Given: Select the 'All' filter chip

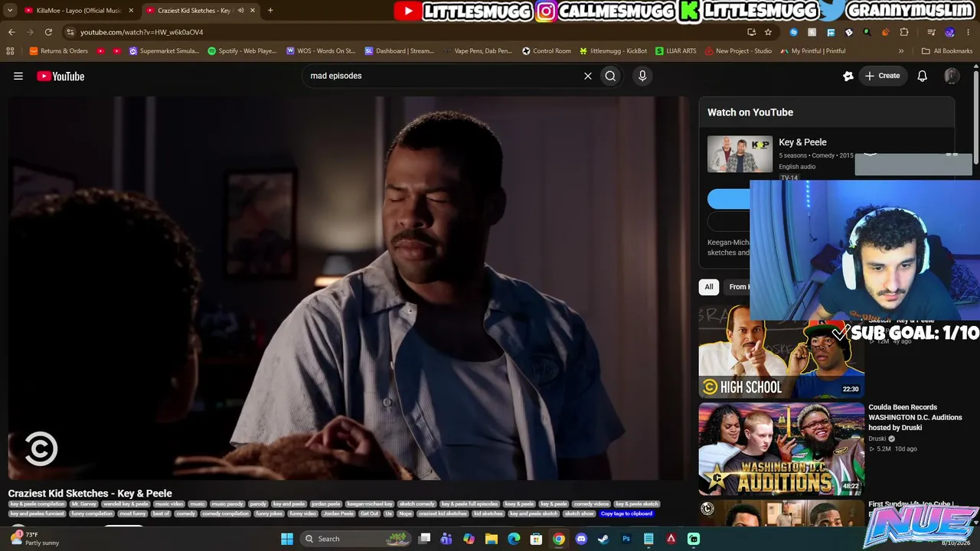Looking at the screenshot, I should point(709,287).
